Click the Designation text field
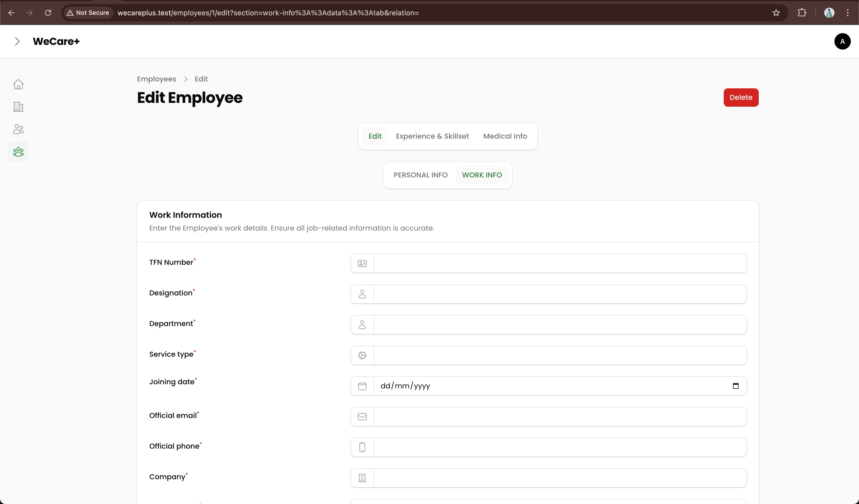The image size is (859, 504). (x=559, y=294)
